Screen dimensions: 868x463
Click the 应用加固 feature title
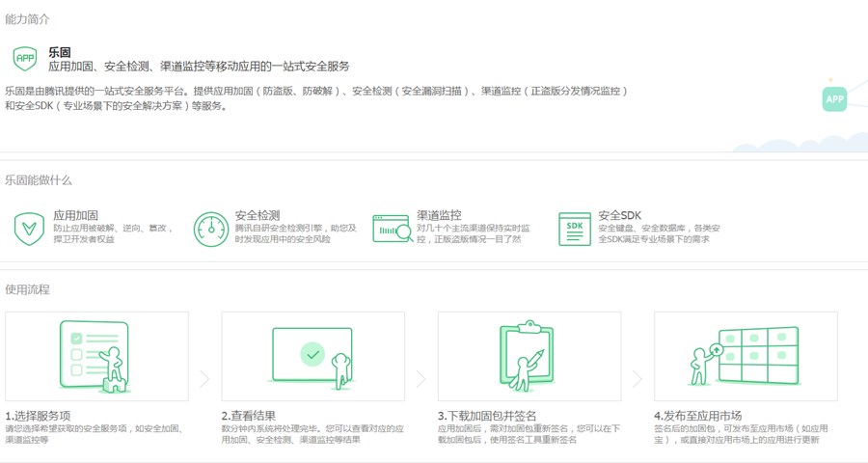(x=76, y=215)
